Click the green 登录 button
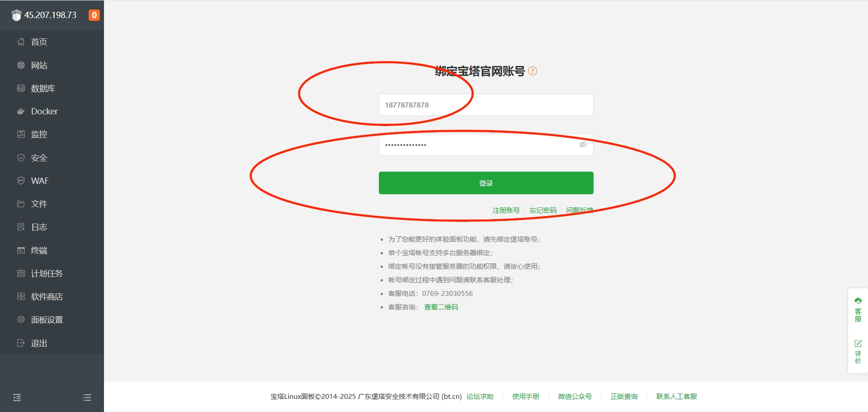Viewport: 868px width, 412px height. click(x=486, y=183)
